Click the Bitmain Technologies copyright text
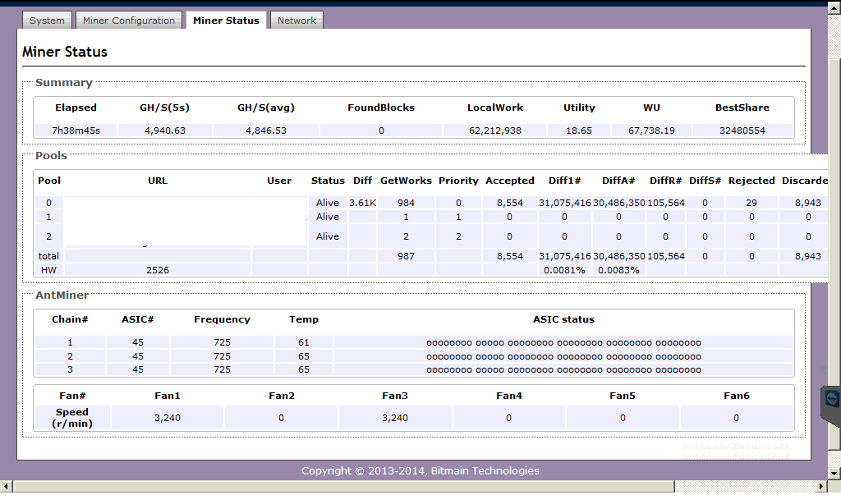Image resolution: width=841 pixels, height=504 pixels. point(420,471)
